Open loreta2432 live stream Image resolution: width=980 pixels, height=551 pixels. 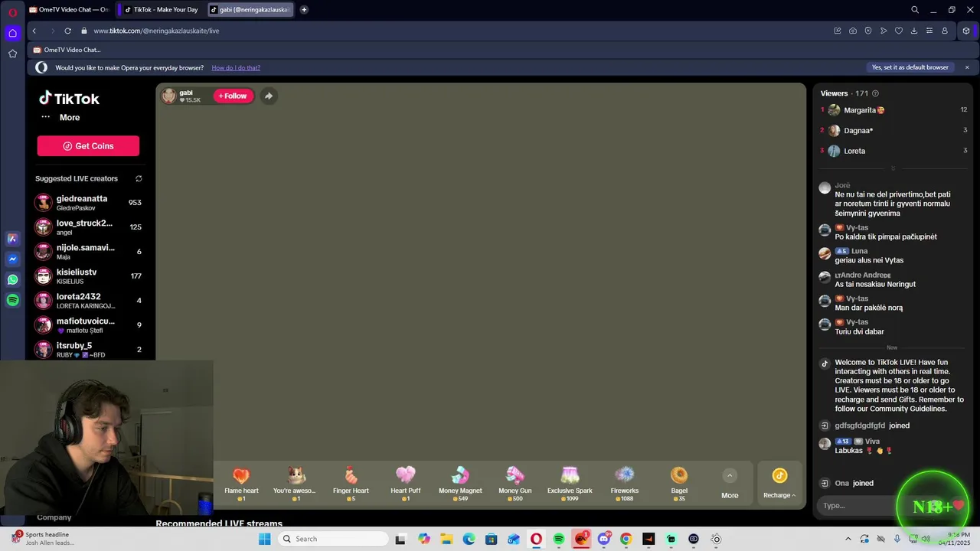pyautogui.click(x=89, y=300)
